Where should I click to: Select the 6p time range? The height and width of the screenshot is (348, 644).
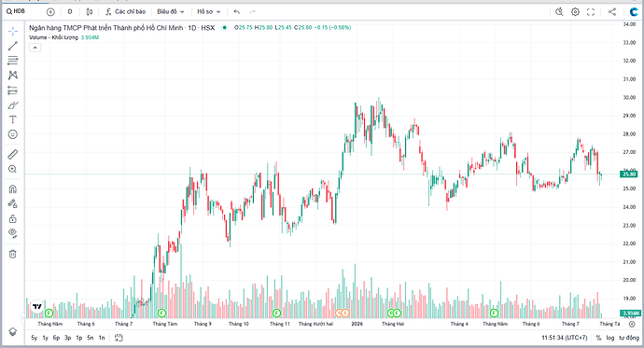56,338
